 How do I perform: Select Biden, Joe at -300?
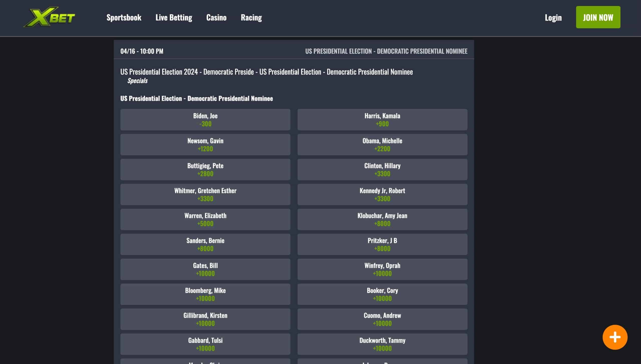coord(205,120)
